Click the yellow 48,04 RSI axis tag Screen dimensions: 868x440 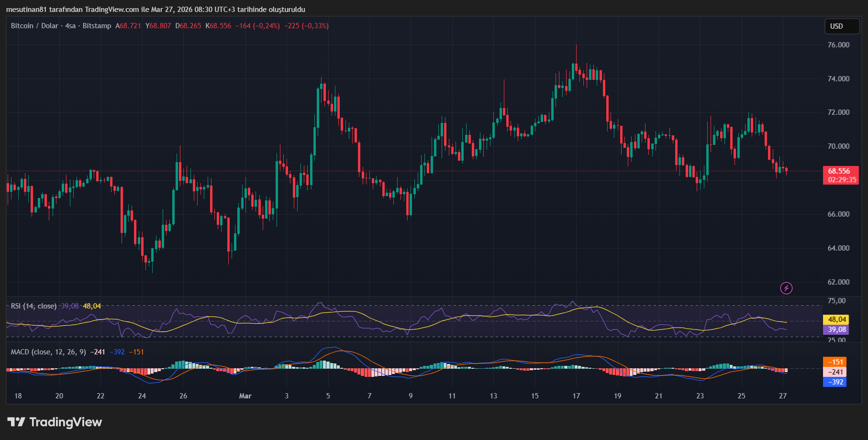835,319
